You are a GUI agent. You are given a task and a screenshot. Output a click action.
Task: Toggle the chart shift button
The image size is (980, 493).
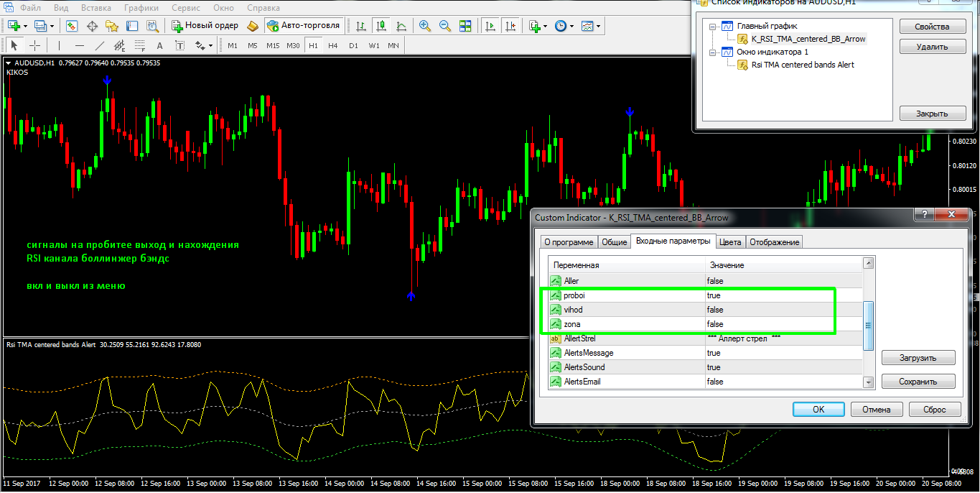pyautogui.click(x=510, y=26)
